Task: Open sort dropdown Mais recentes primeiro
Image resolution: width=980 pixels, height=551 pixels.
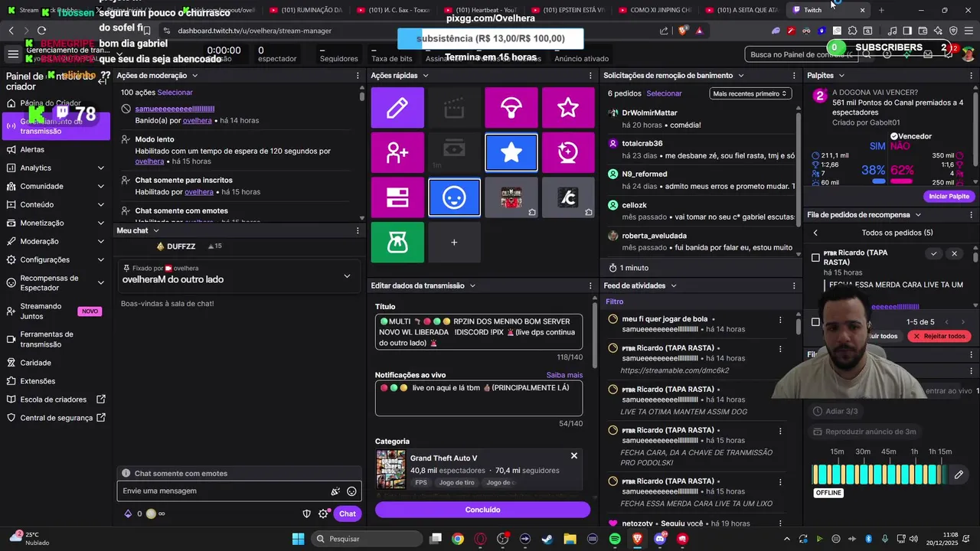Action: coord(750,93)
